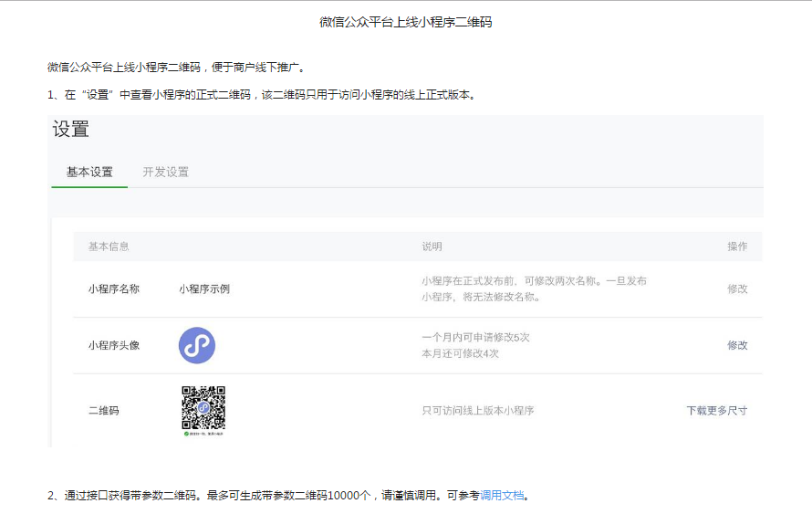The width and height of the screenshot is (812, 514).
Task: Switch to the 基本设置 tab
Action: [x=89, y=172]
